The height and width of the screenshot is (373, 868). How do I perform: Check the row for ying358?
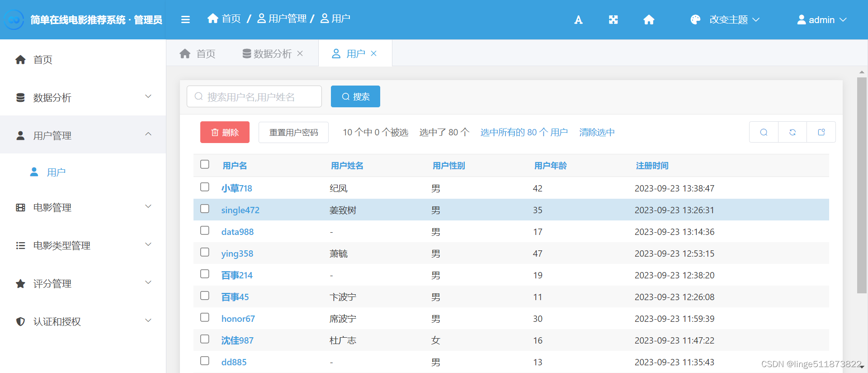pyautogui.click(x=205, y=252)
